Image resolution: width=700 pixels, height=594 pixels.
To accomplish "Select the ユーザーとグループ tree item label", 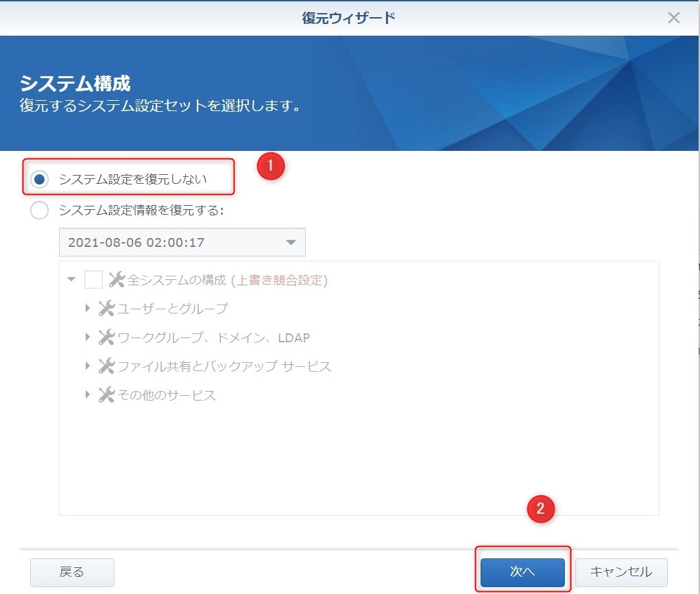I will pos(172,309).
